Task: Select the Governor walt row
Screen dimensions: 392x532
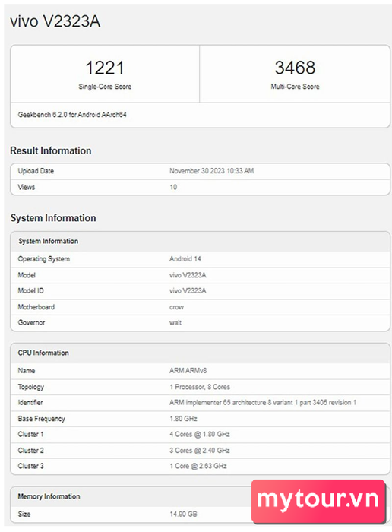Action: (x=200, y=323)
